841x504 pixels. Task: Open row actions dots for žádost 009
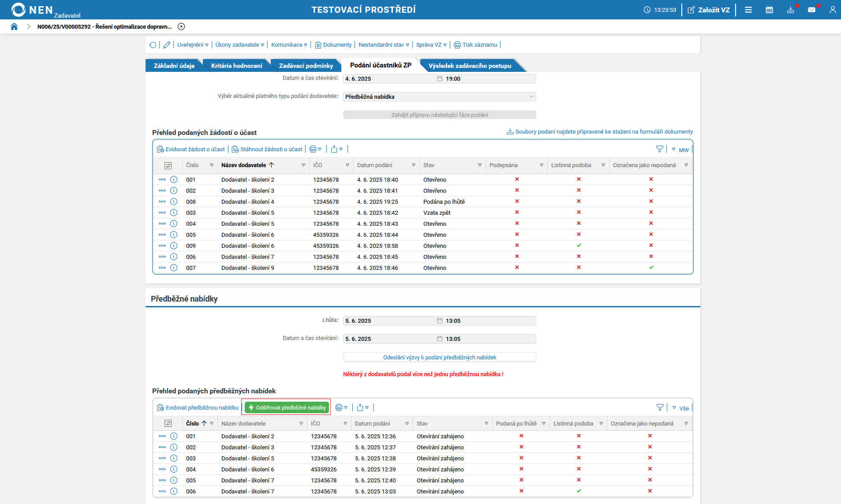(x=162, y=246)
